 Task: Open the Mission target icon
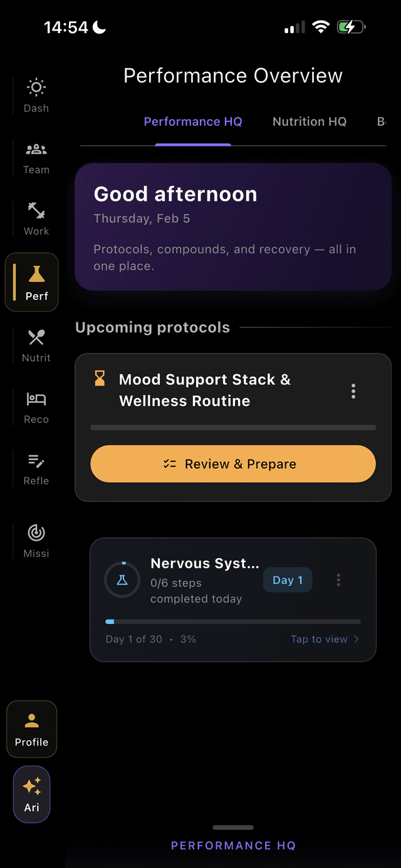pyautogui.click(x=36, y=533)
